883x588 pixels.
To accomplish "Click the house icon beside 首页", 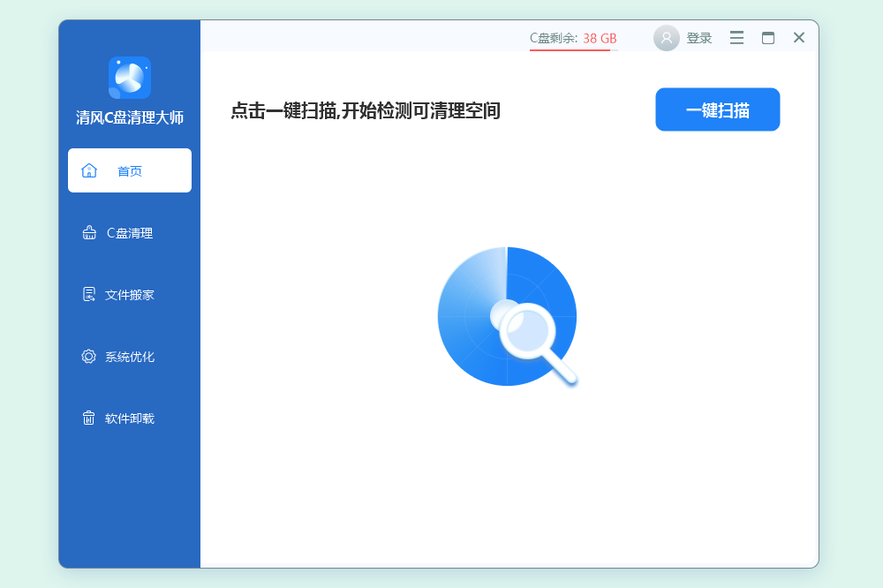I will tap(89, 170).
